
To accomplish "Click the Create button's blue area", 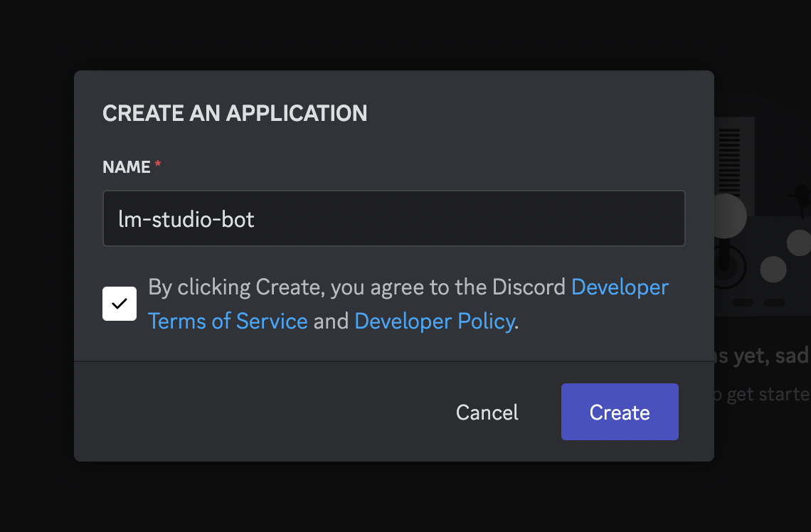I will click(x=619, y=411).
